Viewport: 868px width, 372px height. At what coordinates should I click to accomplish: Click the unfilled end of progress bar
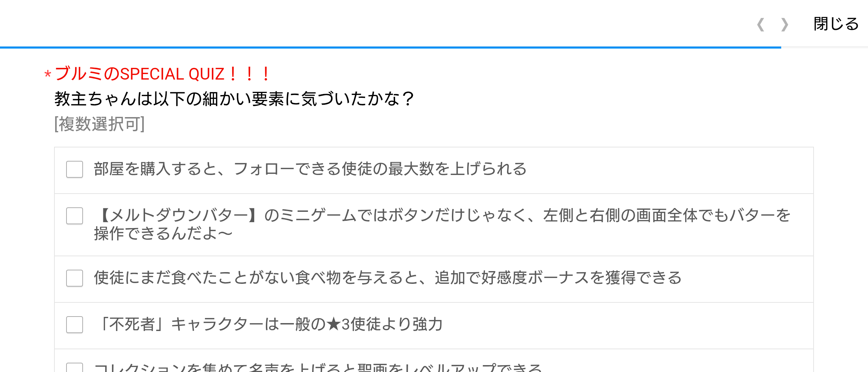point(824,47)
